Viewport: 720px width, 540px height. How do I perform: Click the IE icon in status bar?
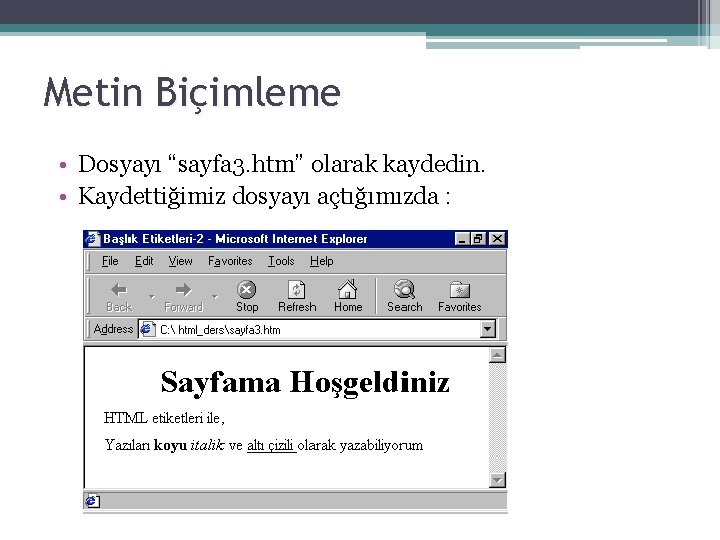[x=92, y=501]
